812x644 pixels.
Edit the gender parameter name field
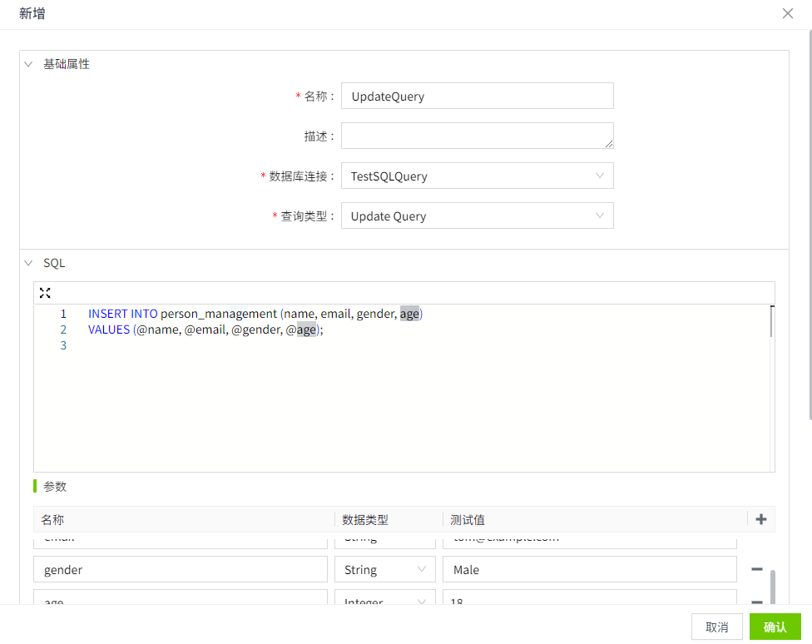pos(181,570)
